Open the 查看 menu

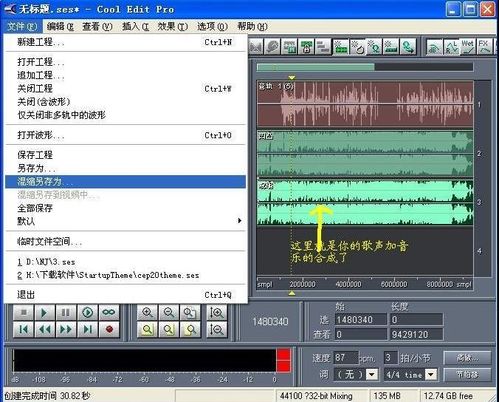[x=97, y=26]
